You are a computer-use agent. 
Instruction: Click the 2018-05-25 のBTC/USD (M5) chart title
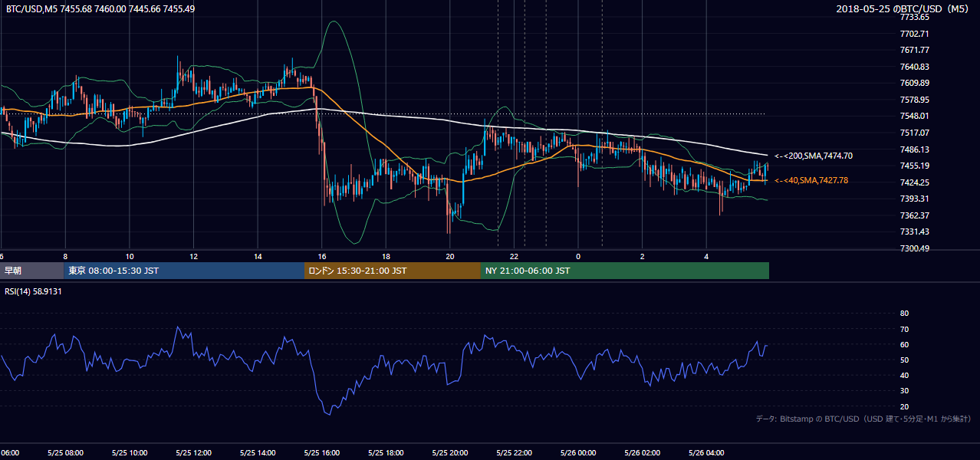905,8
